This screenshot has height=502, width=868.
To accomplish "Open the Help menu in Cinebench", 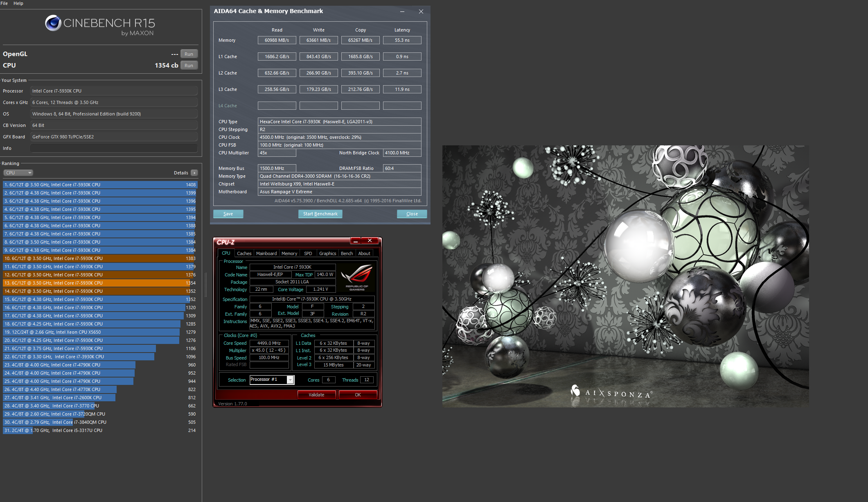I will click(18, 3).
